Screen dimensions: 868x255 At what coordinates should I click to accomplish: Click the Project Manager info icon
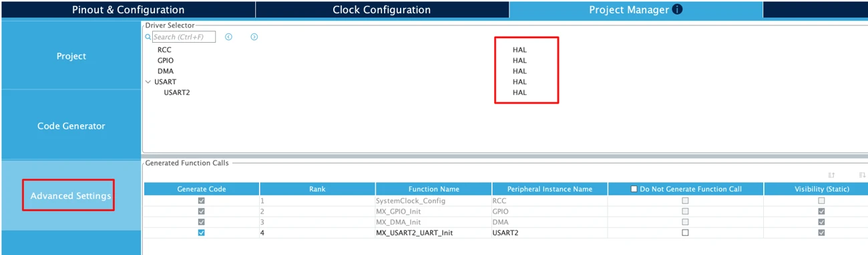click(x=678, y=10)
